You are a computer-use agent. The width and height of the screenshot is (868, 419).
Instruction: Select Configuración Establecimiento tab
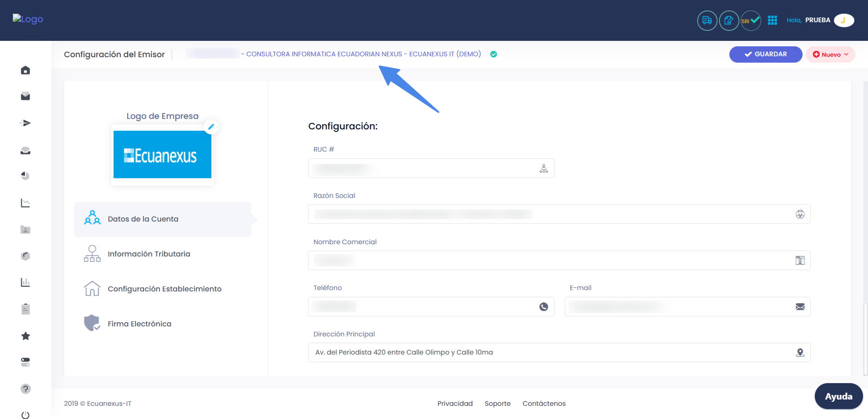(165, 288)
